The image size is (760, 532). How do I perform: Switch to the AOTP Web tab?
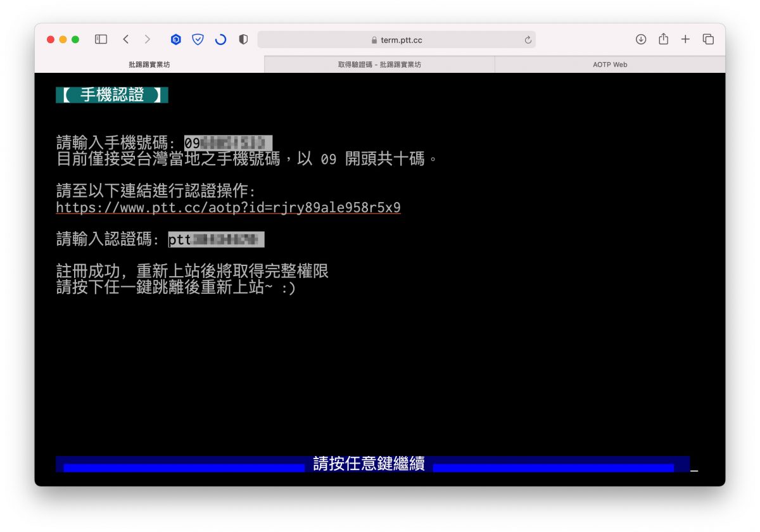point(610,65)
